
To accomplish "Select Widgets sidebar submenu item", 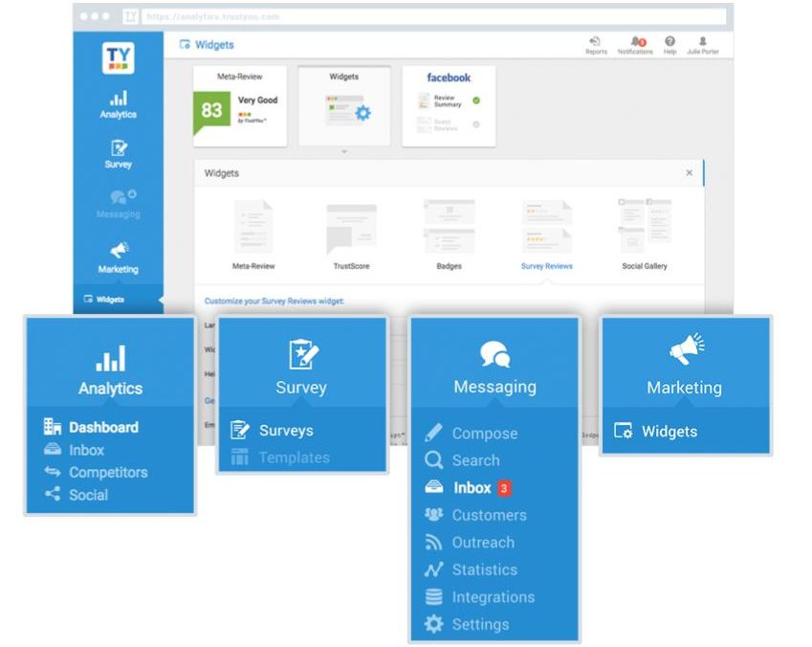I will click(104, 300).
